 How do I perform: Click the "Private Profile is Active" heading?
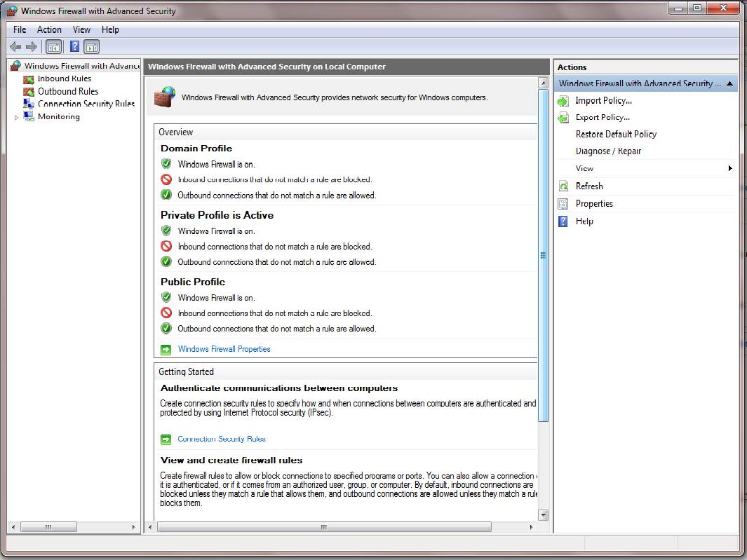click(217, 215)
